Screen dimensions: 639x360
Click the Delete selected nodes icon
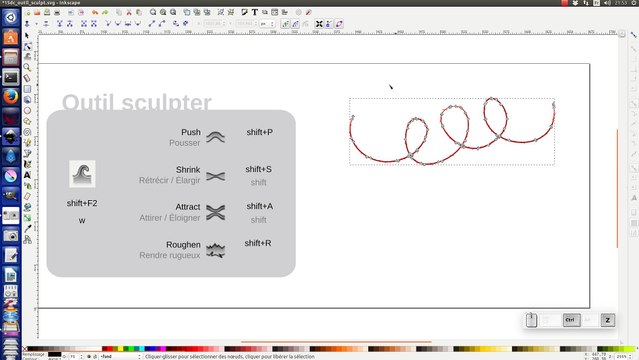[x=46, y=24]
